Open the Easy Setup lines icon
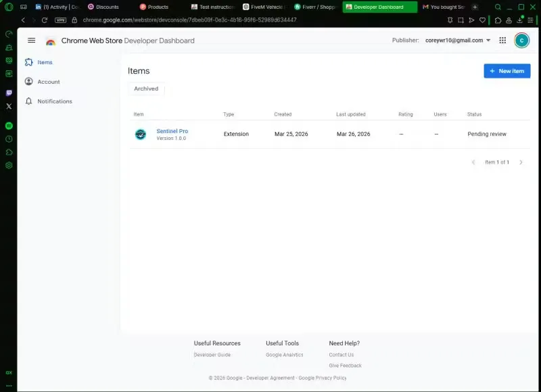This screenshot has width=541, height=392. pyautogui.click(x=530, y=20)
